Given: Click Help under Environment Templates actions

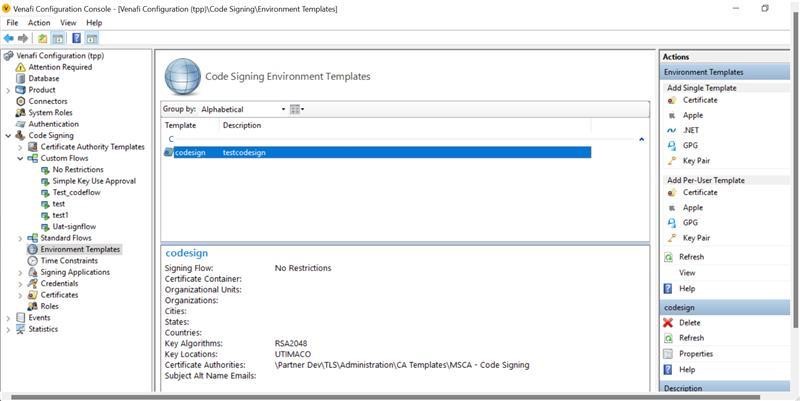Looking at the screenshot, I should 687,289.
